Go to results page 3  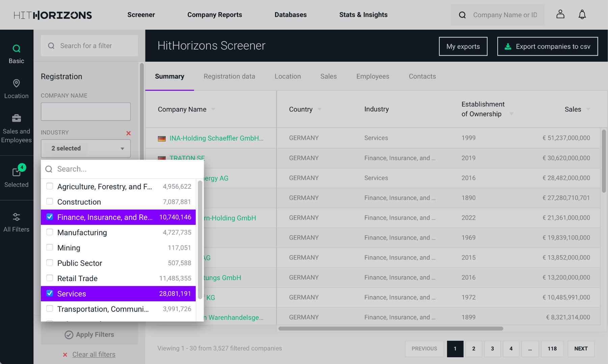492,349
